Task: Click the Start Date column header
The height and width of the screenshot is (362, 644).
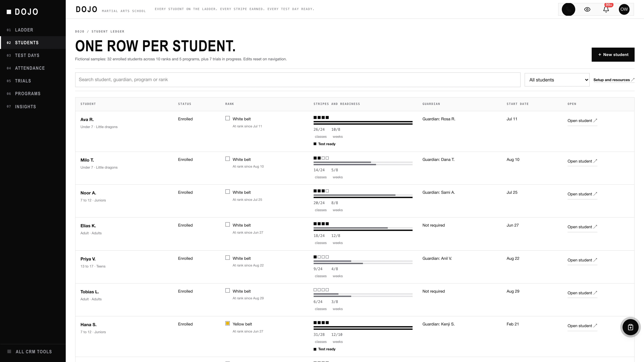Action: (518, 104)
